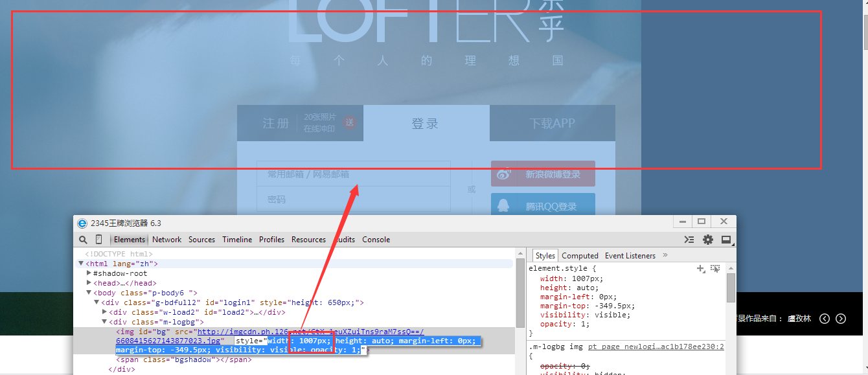Click the dock-to-window icon in DevTools
The image size is (868, 375).
pyautogui.click(x=726, y=240)
